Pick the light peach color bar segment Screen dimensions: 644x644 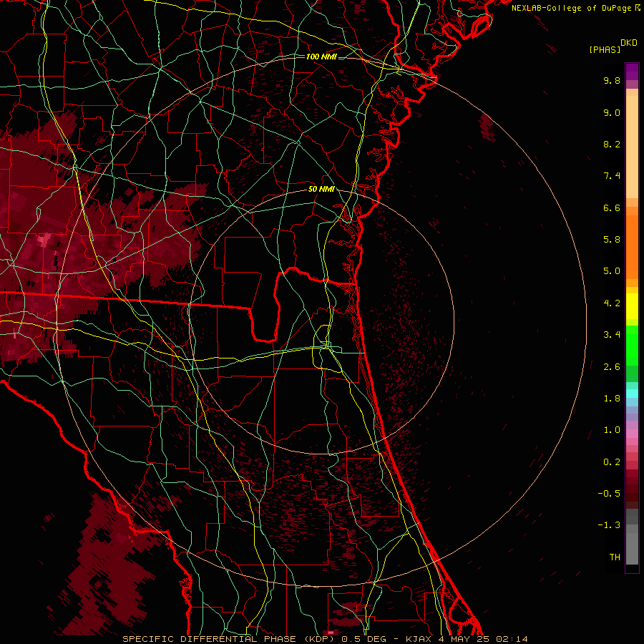click(632, 147)
